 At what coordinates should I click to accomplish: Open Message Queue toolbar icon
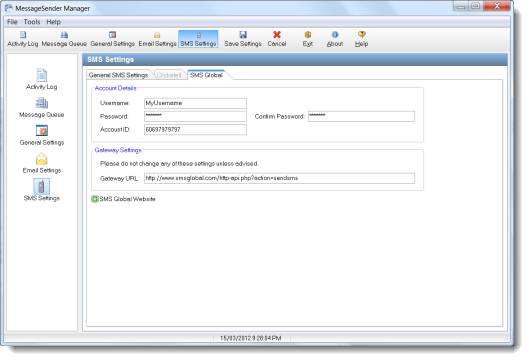tap(64, 39)
